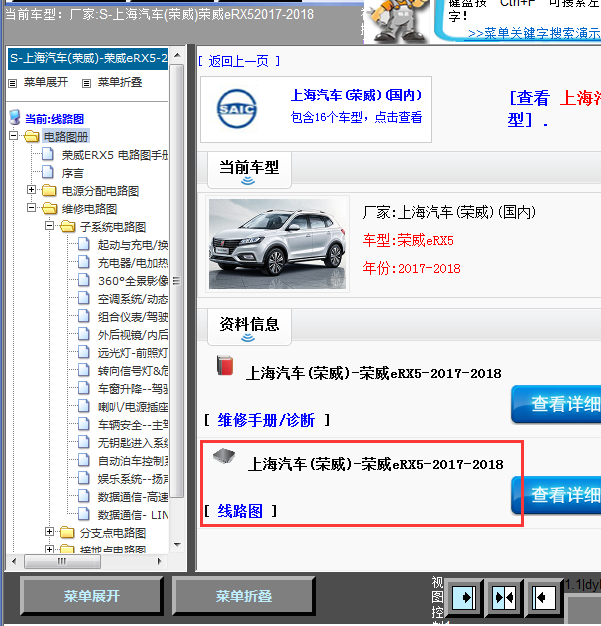Image resolution: width=601 pixels, height=626 pixels.
Task: Click the document icon beside 空调系统
Action: [x=84, y=298]
